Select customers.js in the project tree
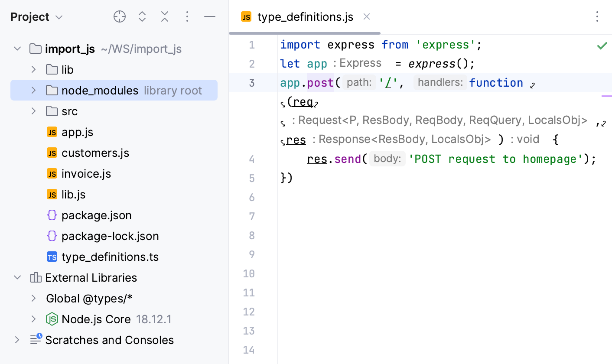The width and height of the screenshot is (612, 364). point(95,153)
